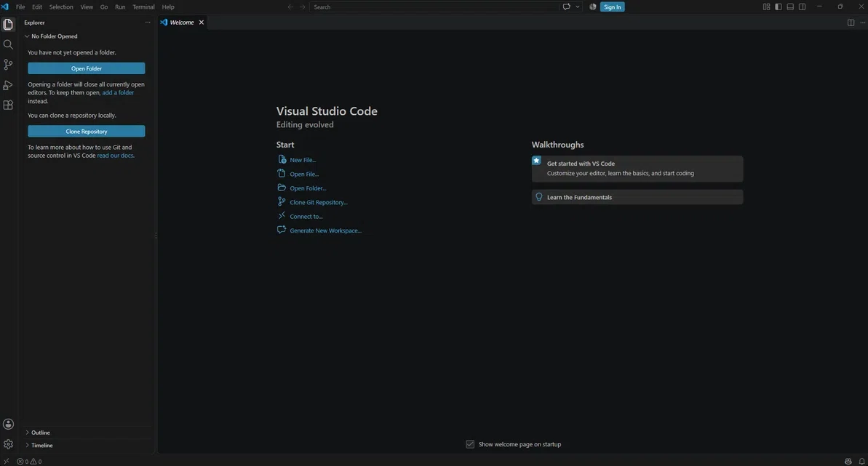This screenshot has width=868, height=466.
Task: Uncheck Show welcome page on startup
Action: pos(470,444)
